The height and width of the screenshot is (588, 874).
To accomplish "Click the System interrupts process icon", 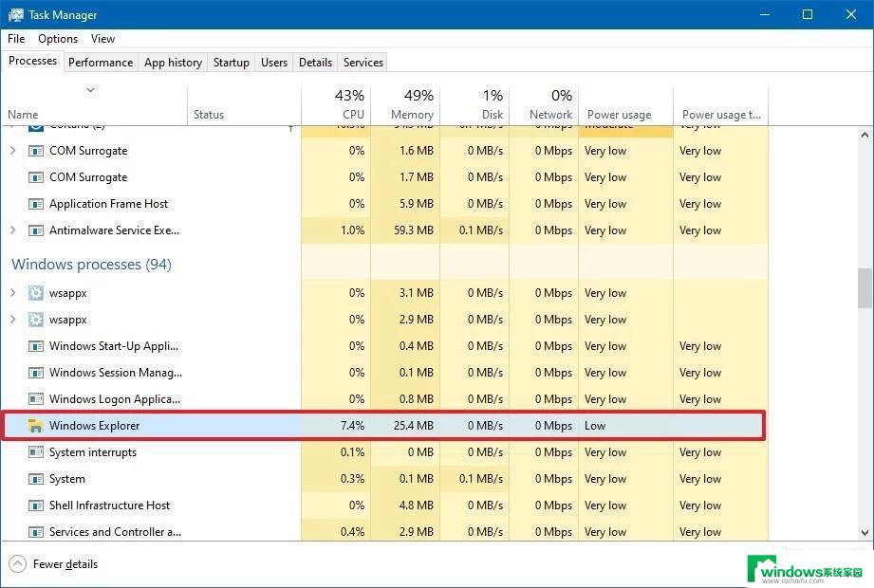I will (x=36, y=452).
